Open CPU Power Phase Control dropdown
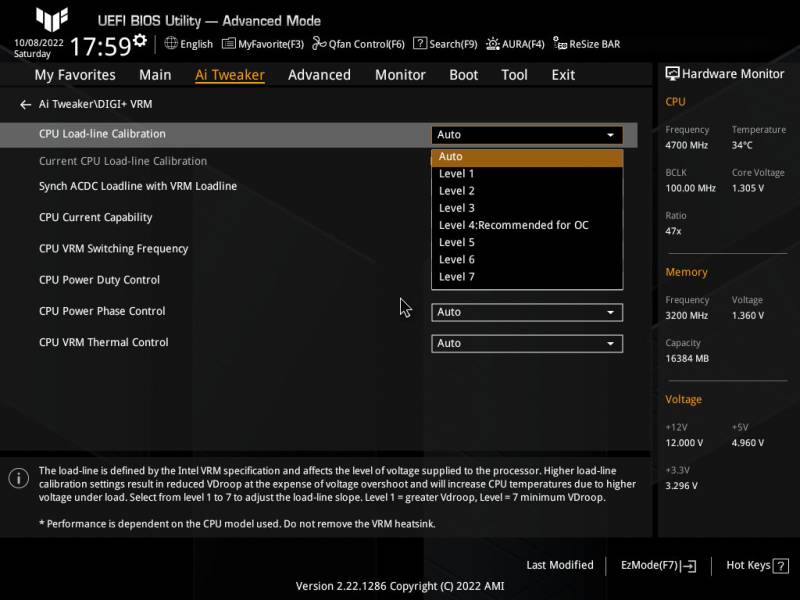This screenshot has width=800, height=600. pos(527,312)
